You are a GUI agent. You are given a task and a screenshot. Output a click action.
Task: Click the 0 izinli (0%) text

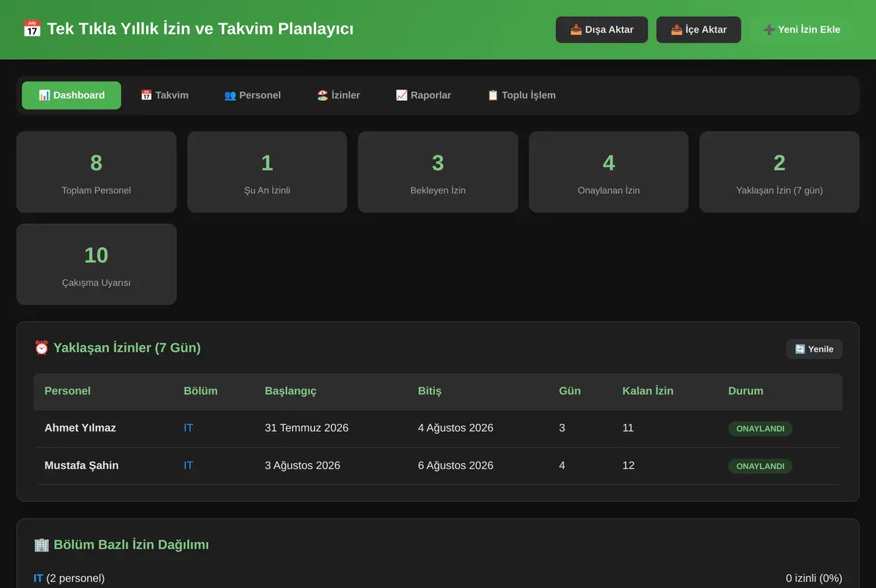[x=814, y=579]
